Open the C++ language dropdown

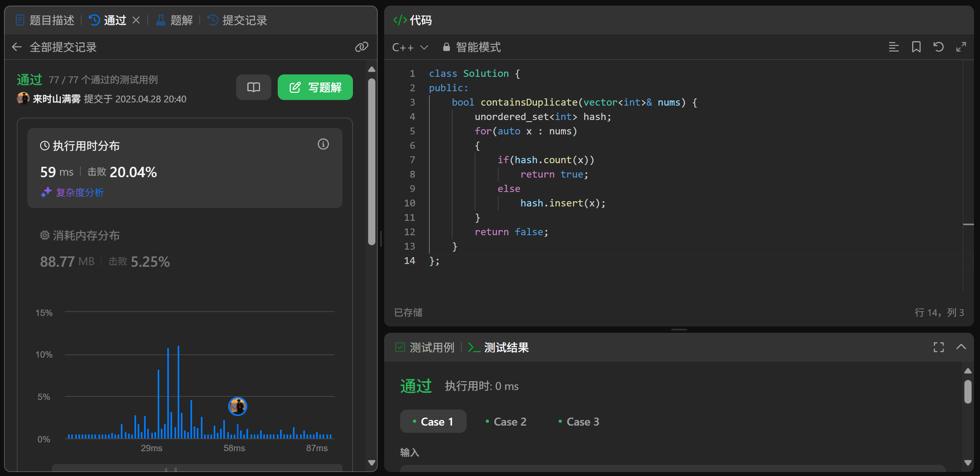[410, 47]
